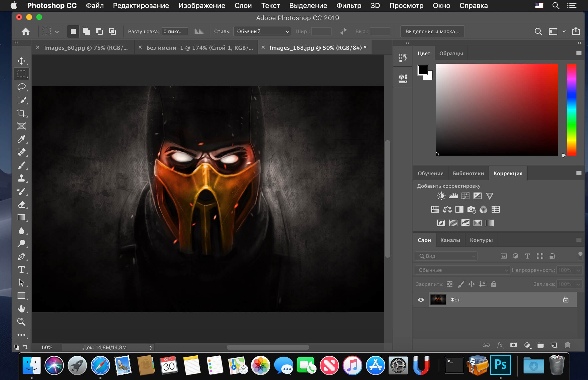Viewport: 588px width, 380px height.
Task: Click the Фон layer thumbnail
Action: (438, 299)
